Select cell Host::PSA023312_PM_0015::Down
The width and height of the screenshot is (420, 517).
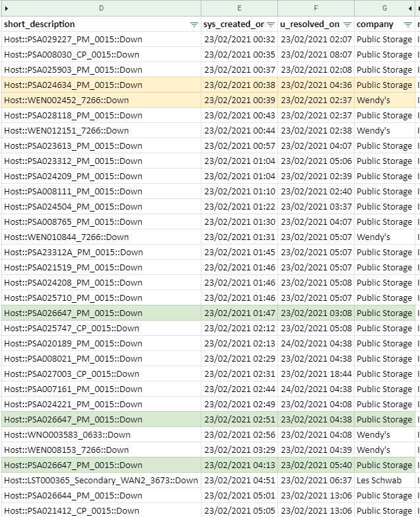(102, 161)
